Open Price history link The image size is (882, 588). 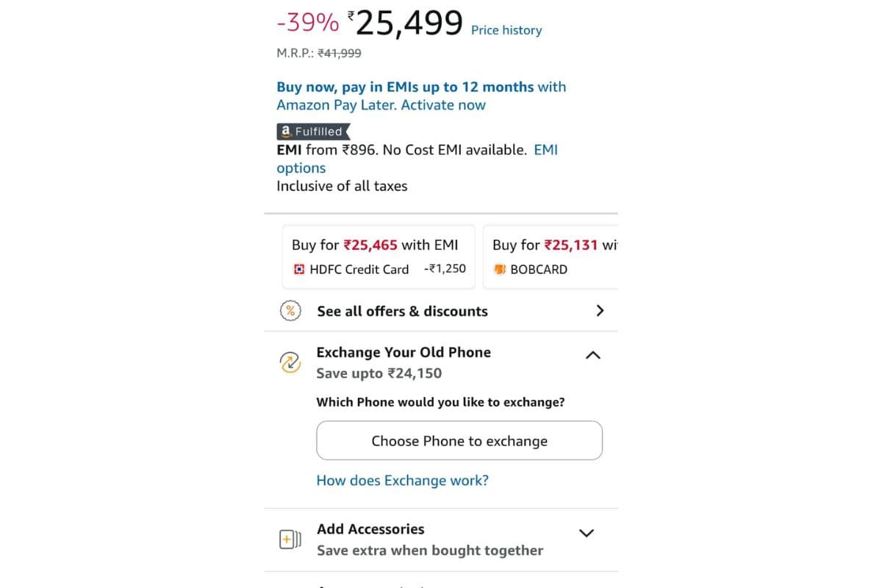click(x=506, y=30)
